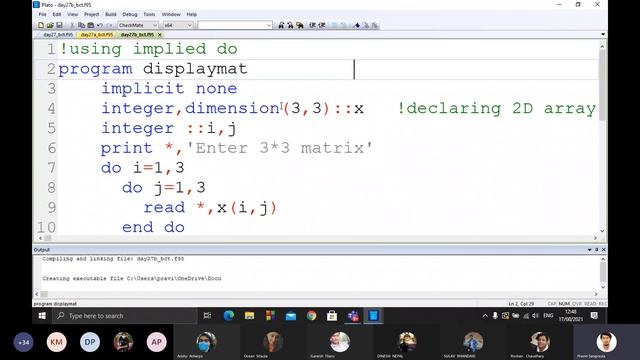Viewport: 640px width, 360px height.
Task: Switch to the day27_bct.f95 tab
Action: coord(58,35)
